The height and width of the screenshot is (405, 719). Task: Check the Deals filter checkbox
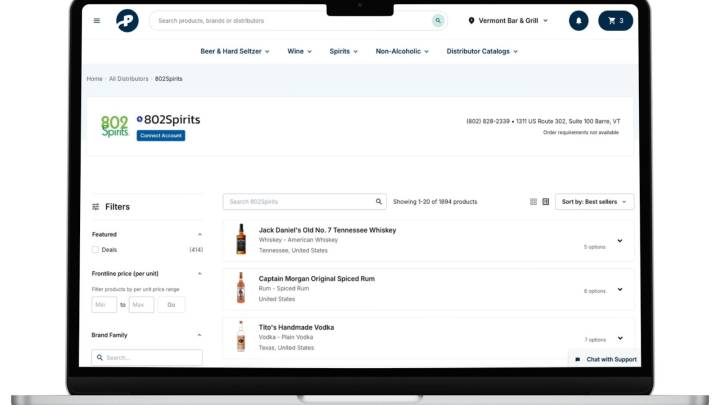[95, 250]
